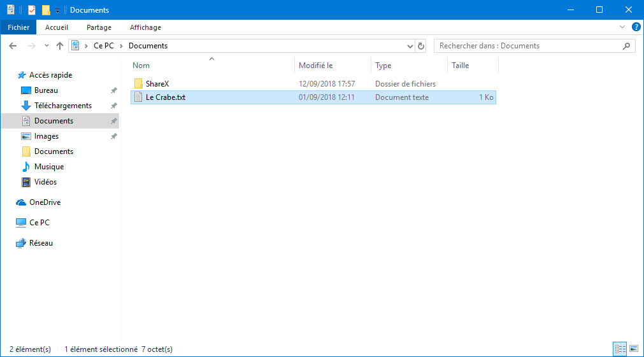
Task: Expand the ribbon with the chevron
Action: click(622, 27)
